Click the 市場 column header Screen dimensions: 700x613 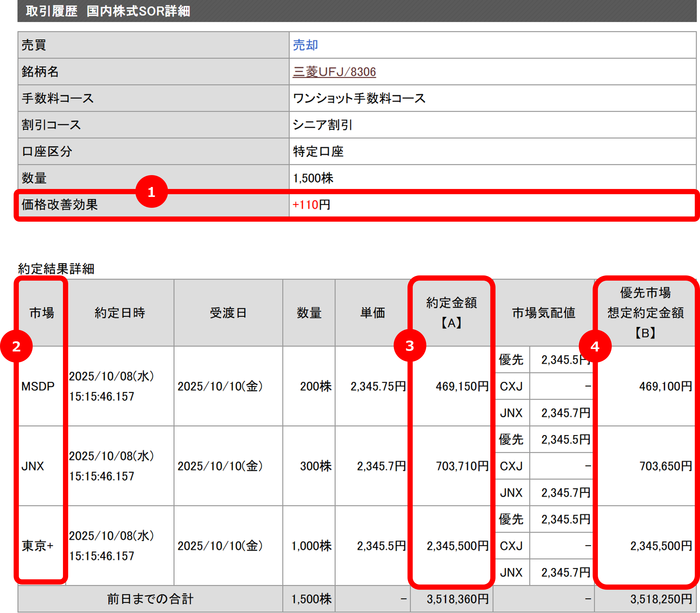point(41,313)
